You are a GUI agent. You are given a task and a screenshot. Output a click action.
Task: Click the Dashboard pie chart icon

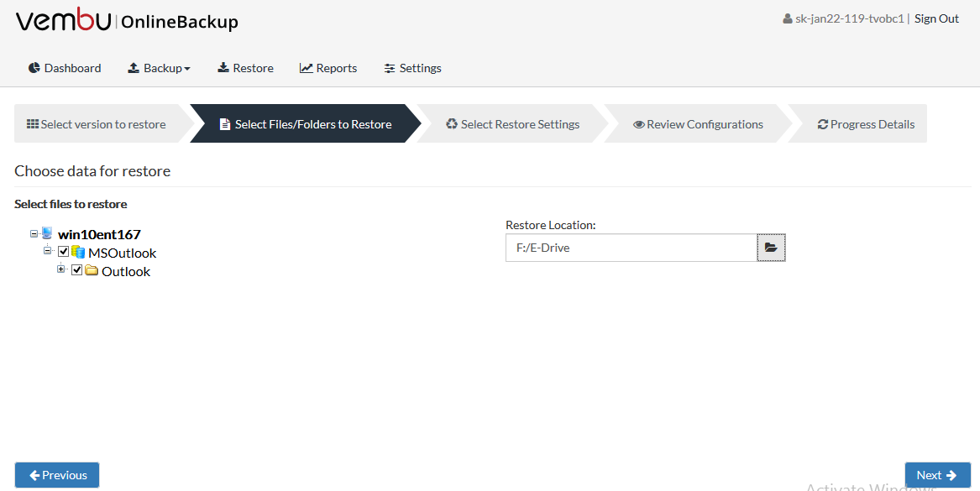pyautogui.click(x=34, y=68)
